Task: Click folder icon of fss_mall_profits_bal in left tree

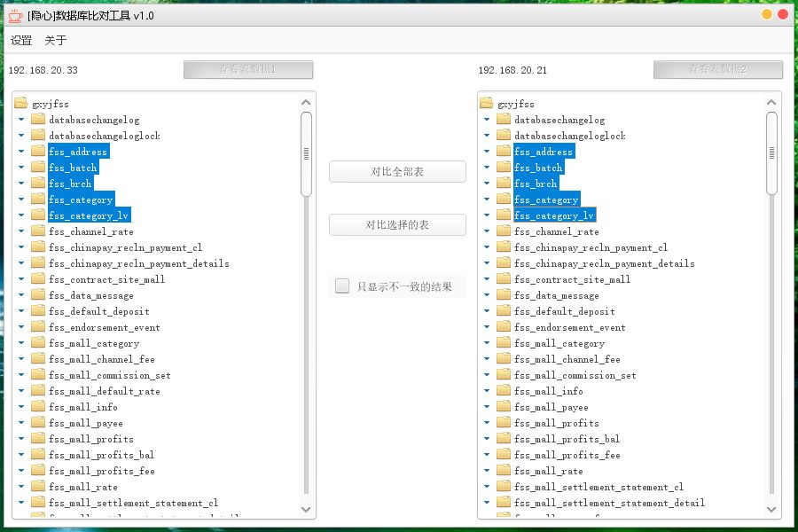Action: tap(38, 455)
